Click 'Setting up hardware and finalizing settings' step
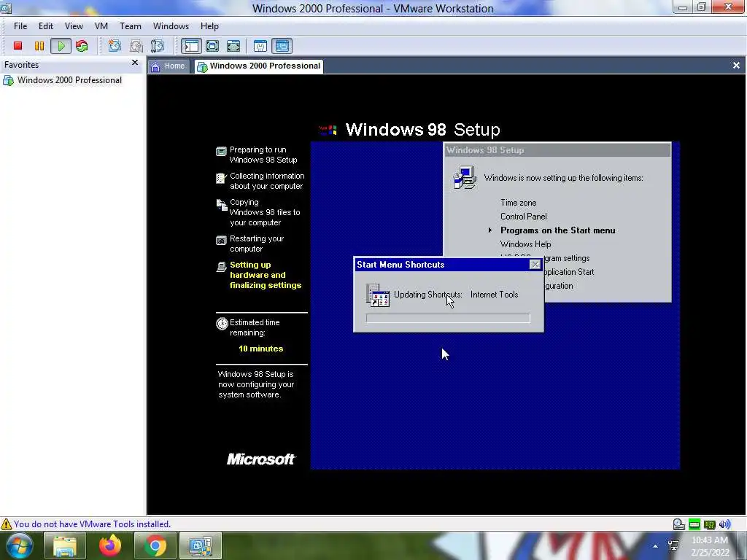 (266, 275)
